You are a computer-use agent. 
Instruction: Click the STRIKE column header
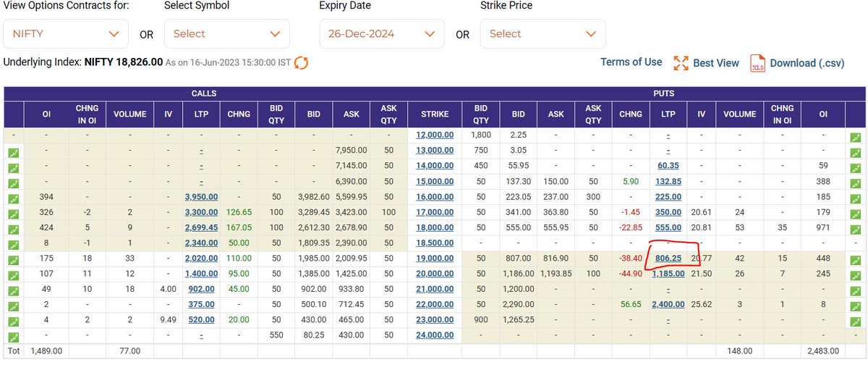[435, 114]
